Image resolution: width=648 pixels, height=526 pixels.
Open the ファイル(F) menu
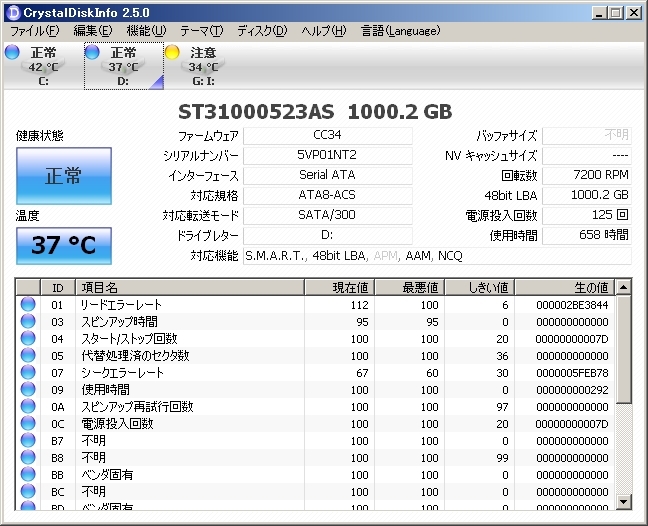point(34,31)
